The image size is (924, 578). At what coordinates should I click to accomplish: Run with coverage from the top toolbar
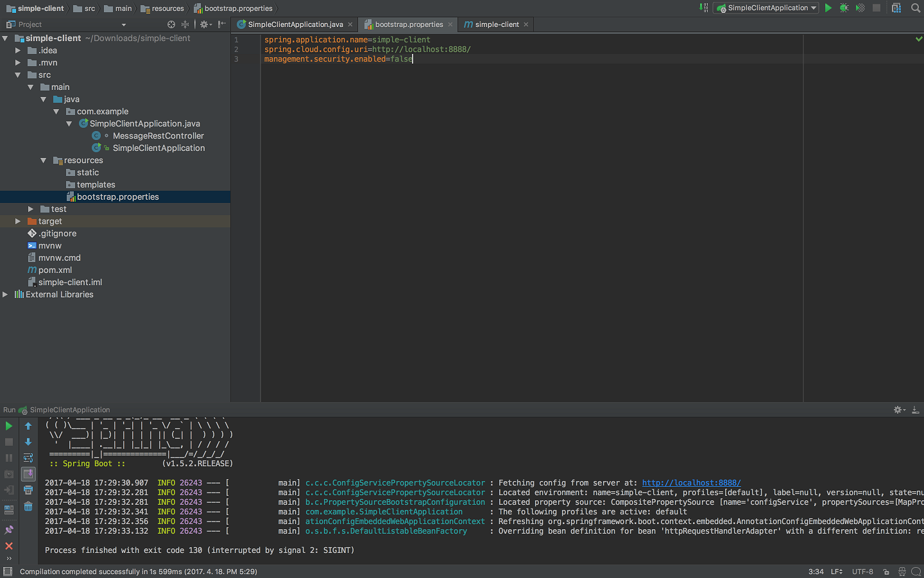(860, 8)
